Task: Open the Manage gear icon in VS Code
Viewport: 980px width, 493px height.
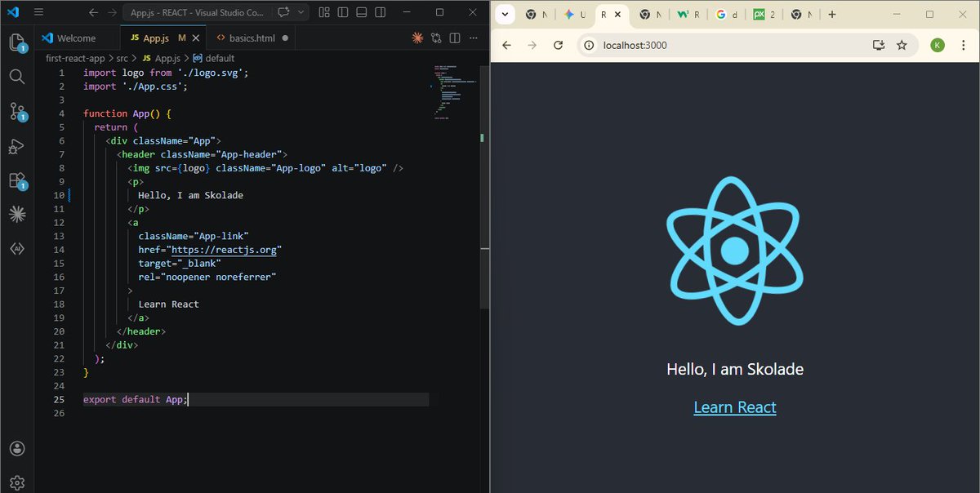Action: (x=17, y=482)
